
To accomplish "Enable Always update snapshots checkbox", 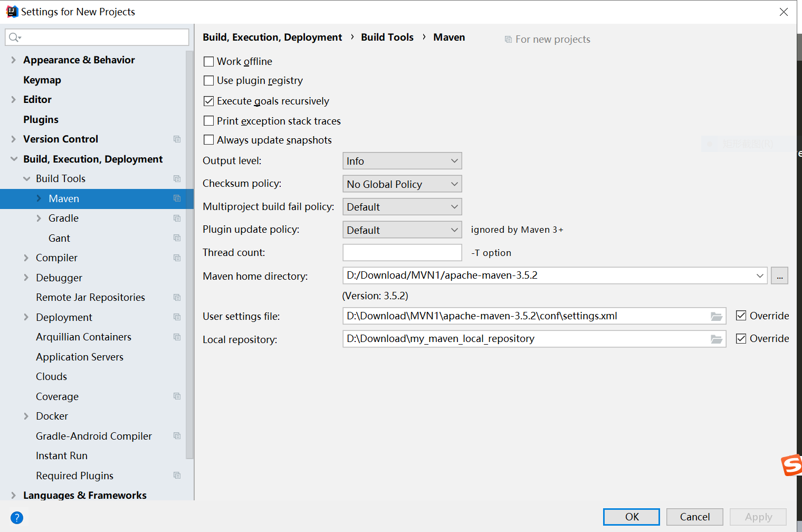I will pos(209,140).
